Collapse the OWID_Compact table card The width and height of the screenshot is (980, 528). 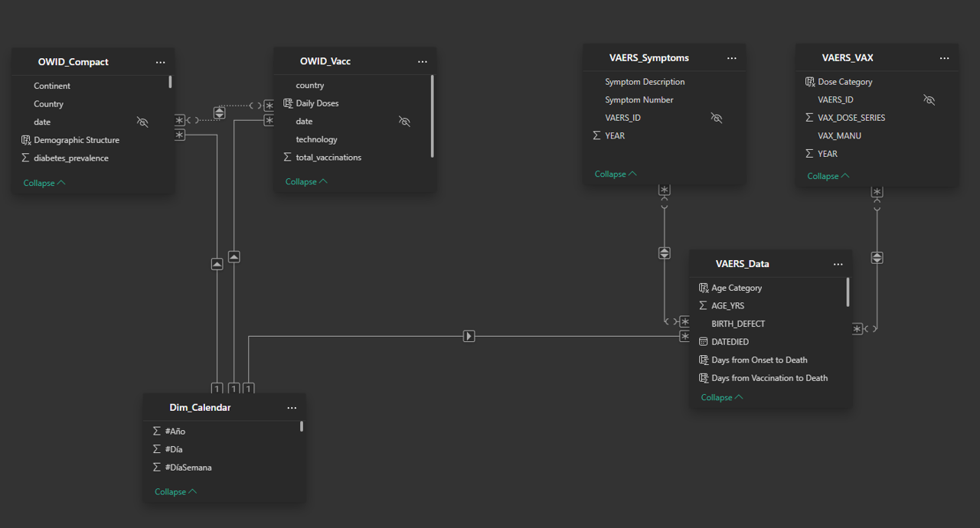coord(44,183)
